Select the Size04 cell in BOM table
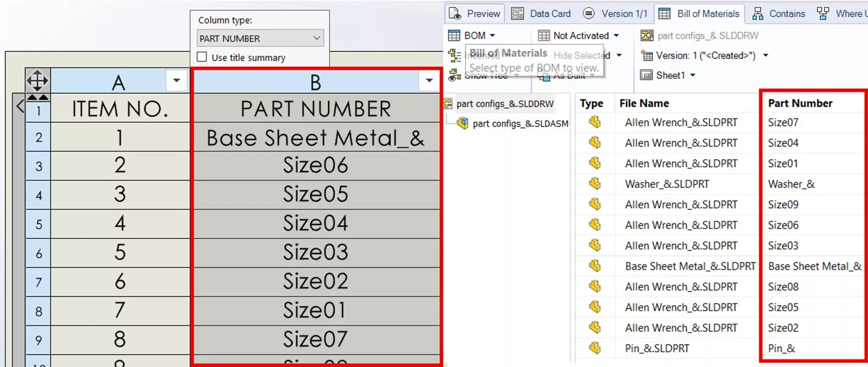Viewport: 868px width, 367px height. (315, 223)
